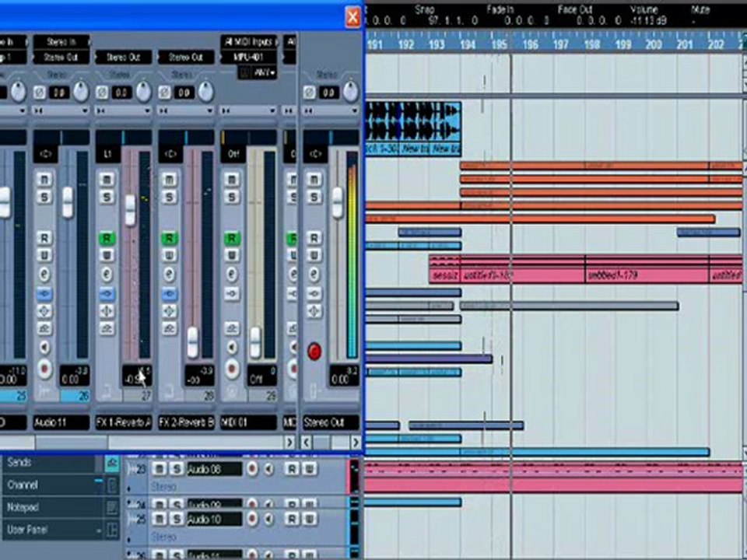Image resolution: width=747 pixels, height=560 pixels.
Task: Toggle read automation on FX 1-Reverb A
Action: click(x=107, y=238)
